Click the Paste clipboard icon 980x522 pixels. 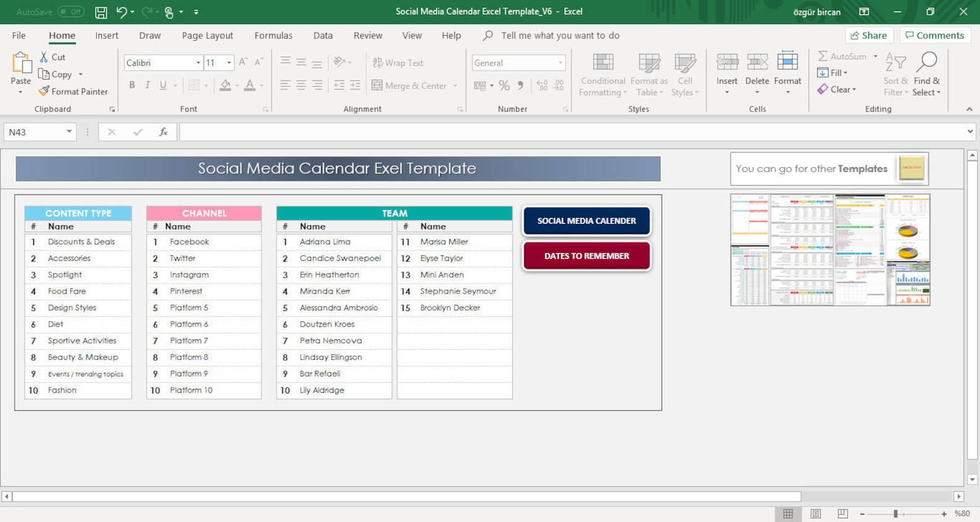(21, 63)
